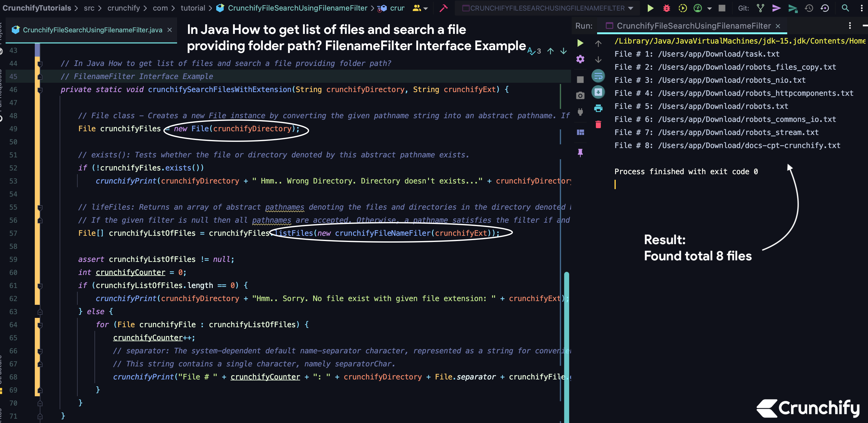
Task: Click the Run/Play button to execute
Action: coord(649,8)
